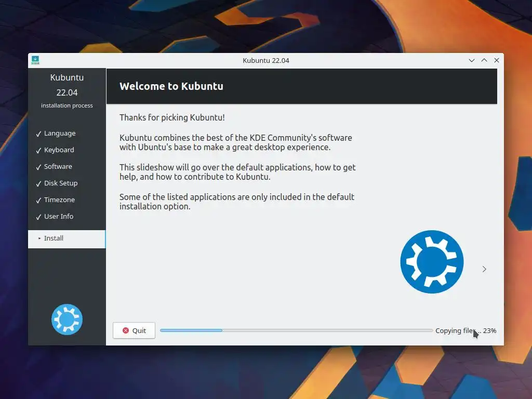
Task: Click the arrow marker beside Install
Action: (39, 238)
